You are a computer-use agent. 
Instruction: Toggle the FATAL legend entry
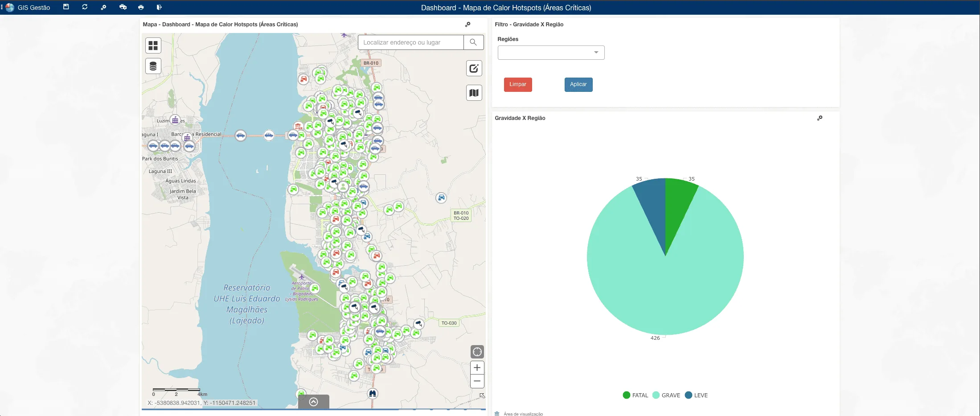click(x=635, y=395)
